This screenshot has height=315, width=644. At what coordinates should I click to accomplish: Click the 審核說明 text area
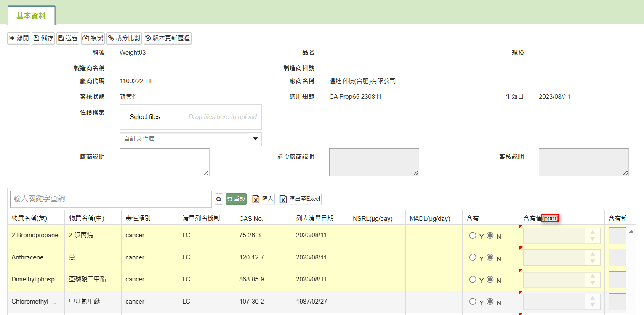(584, 162)
